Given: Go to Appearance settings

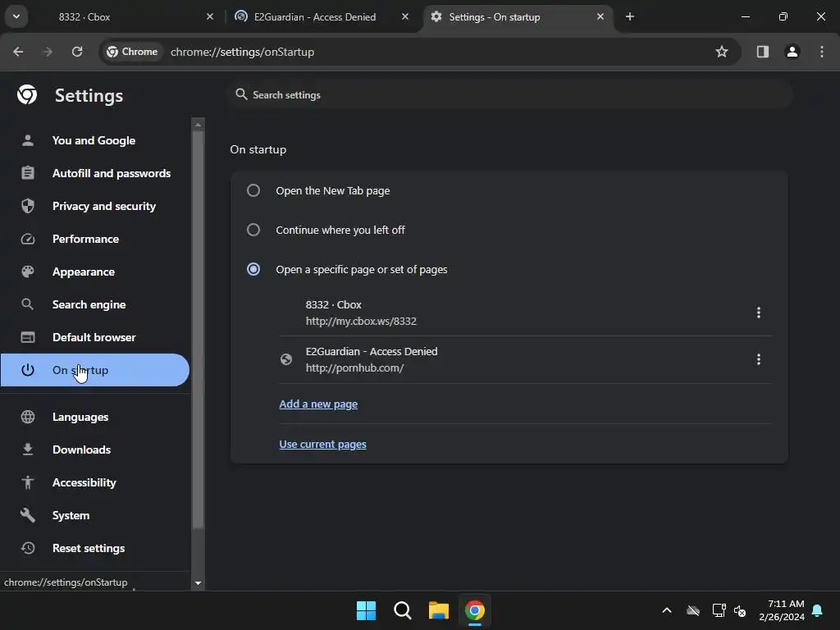Looking at the screenshot, I should (95, 272).
